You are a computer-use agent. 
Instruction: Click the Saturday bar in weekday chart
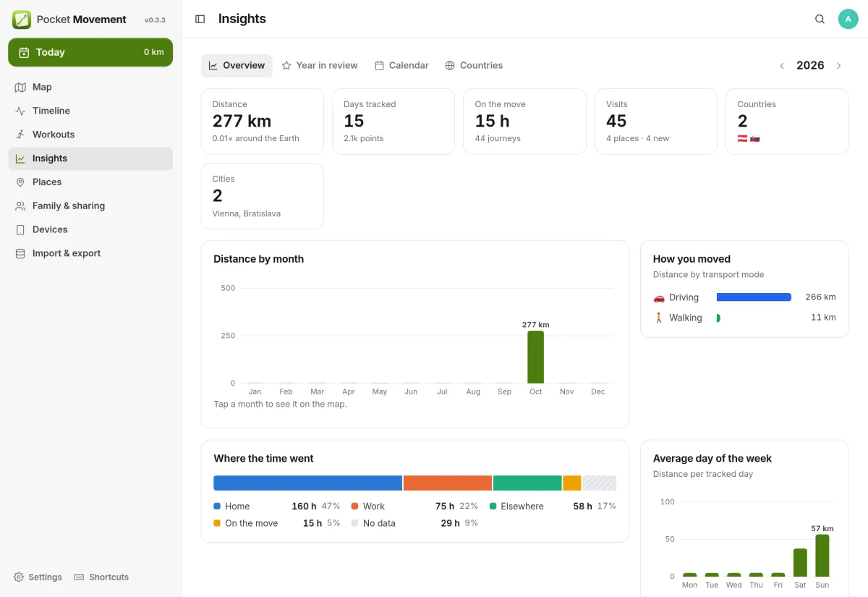coord(800,563)
